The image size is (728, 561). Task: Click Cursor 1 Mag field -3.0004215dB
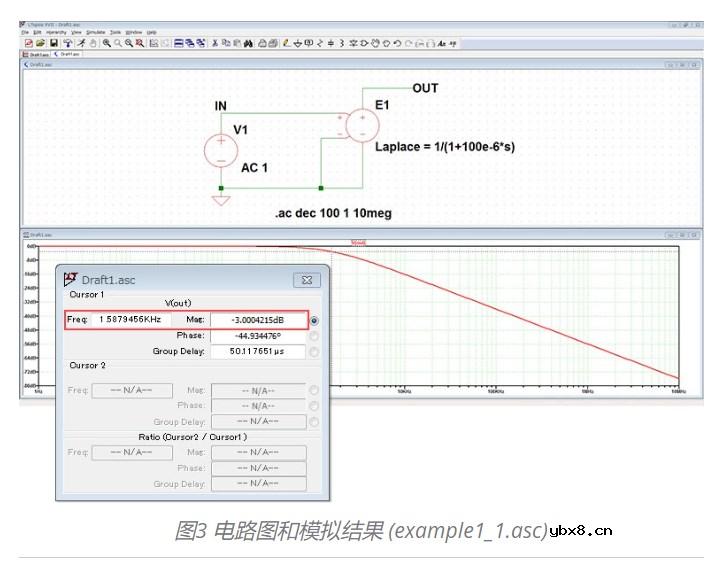[x=258, y=320]
